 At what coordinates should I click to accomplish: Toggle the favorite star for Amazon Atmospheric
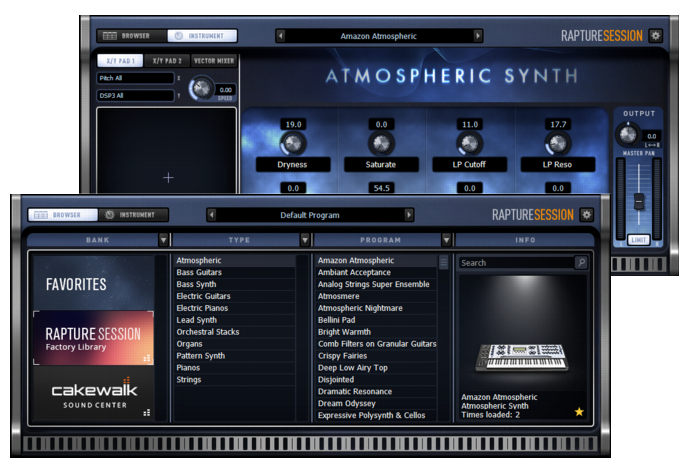(x=579, y=411)
